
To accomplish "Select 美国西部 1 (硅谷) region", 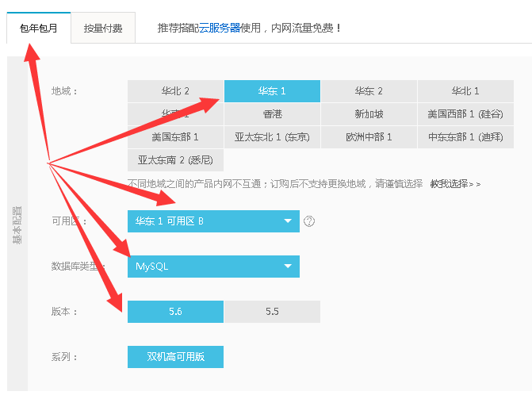I will (x=465, y=114).
